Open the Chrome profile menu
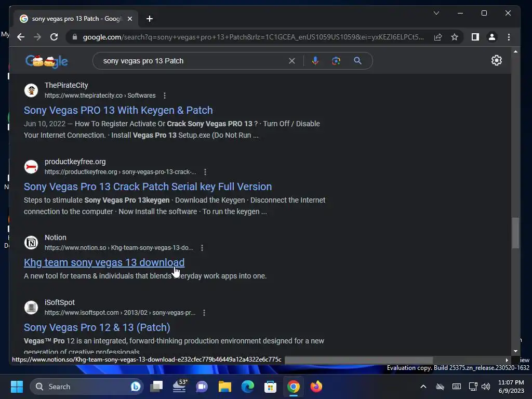Viewport: 532px width, 399px height. click(x=491, y=37)
